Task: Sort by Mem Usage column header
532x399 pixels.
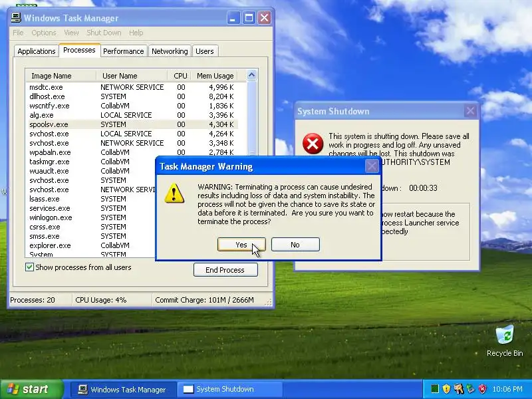Action: pos(214,76)
